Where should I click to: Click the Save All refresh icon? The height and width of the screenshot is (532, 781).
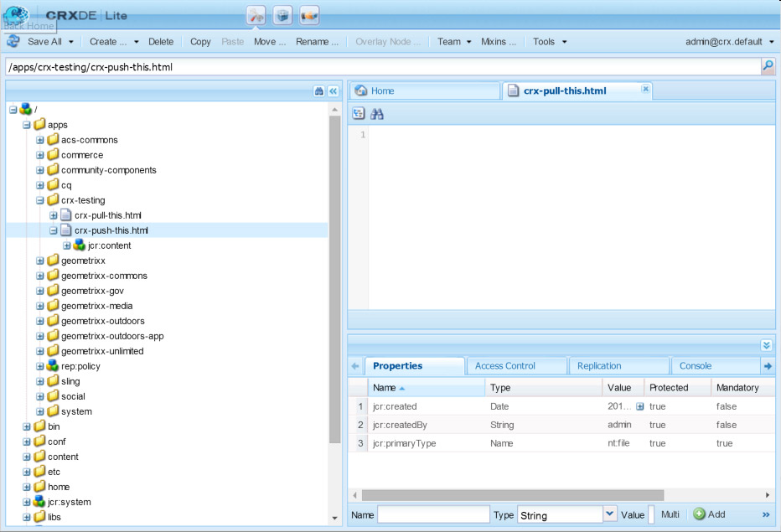[x=13, y=41]
